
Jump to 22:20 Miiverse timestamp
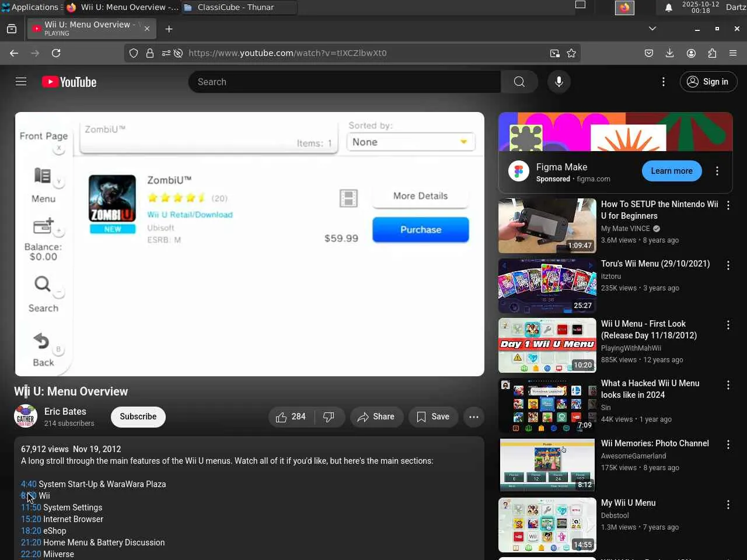[31, 554]
